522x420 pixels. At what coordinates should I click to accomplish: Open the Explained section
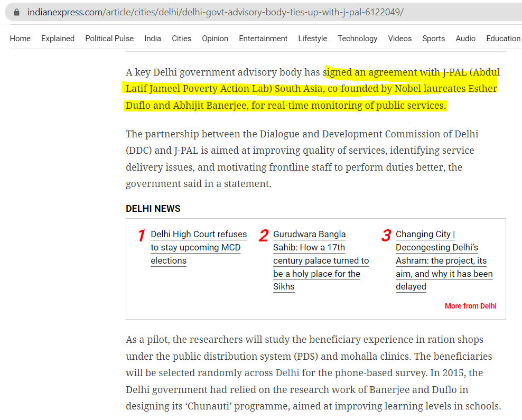[x=58, y=39]
